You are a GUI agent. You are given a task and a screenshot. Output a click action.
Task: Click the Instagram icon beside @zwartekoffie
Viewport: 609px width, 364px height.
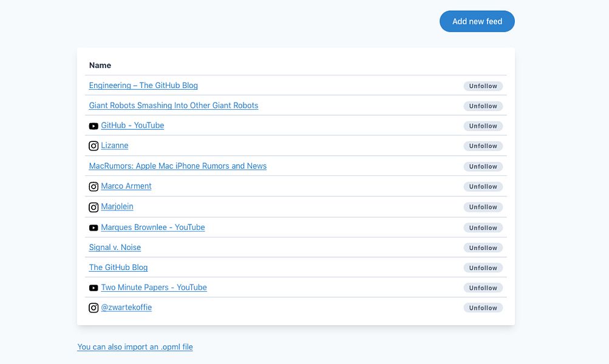coord(94,308)
